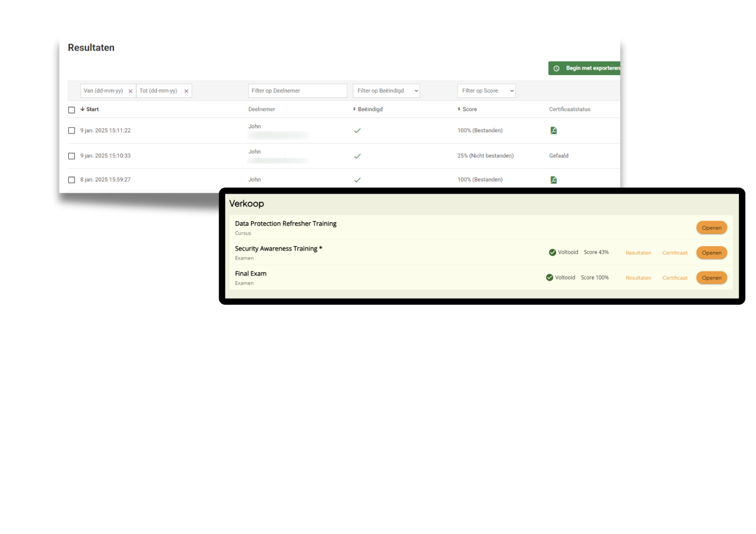Open Certificaat link for Final Exam
This screenshot has height=534, width=756.
point(675,278)
